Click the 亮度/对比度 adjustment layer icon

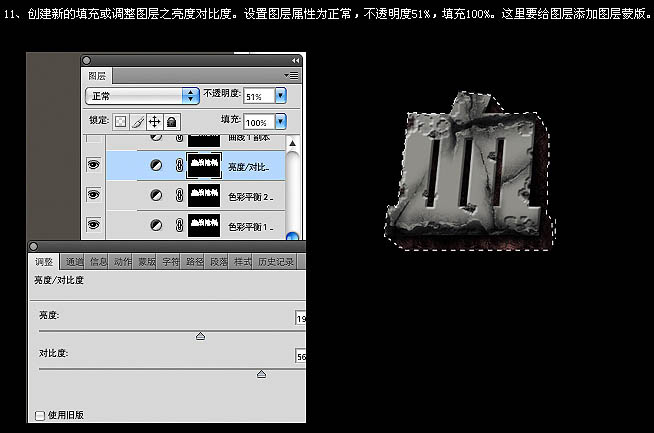pyautogui.click(x=156, y=165)
